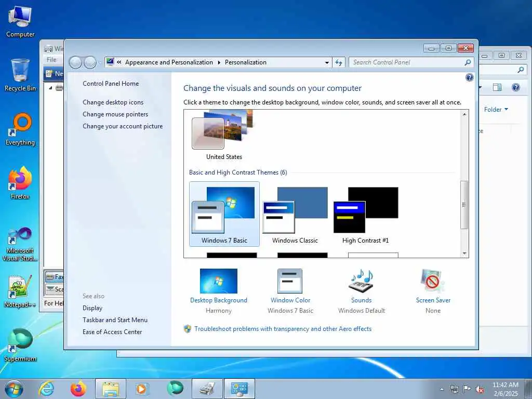Expand the address bar history dropdown
This screenshot has height=399, width=532.
click(327, 62)
